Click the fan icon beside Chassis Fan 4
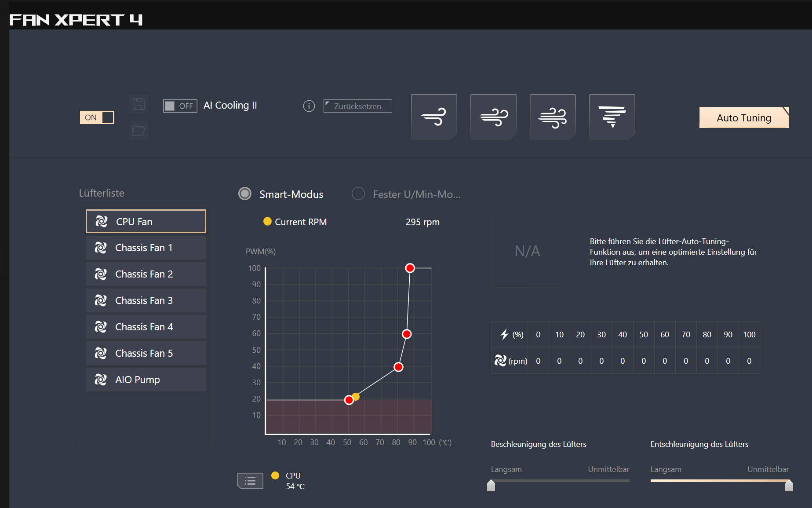 click(101, 327)
